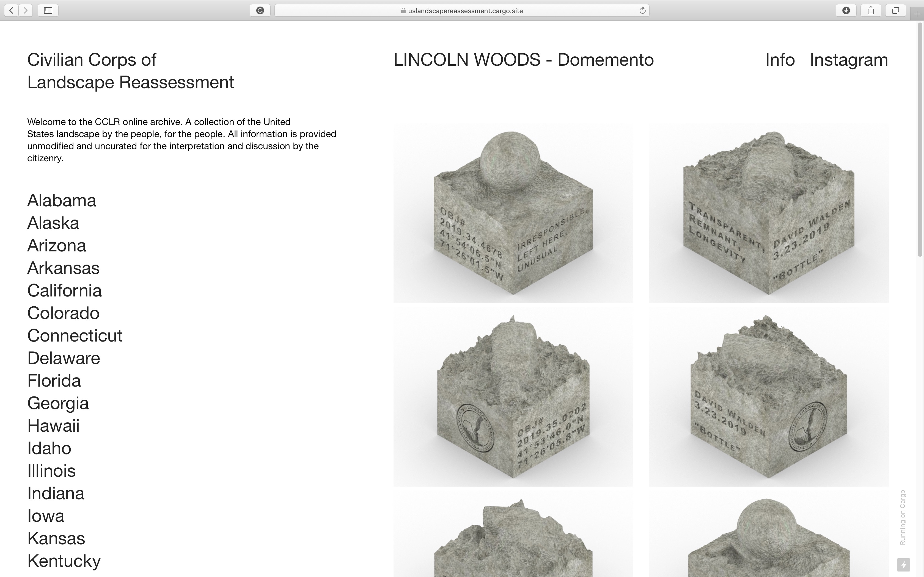Image resolution: width=924 pixels, height=577 pixels.
Task: Click the Safari forward arrow button
Action: coord(26,10)
